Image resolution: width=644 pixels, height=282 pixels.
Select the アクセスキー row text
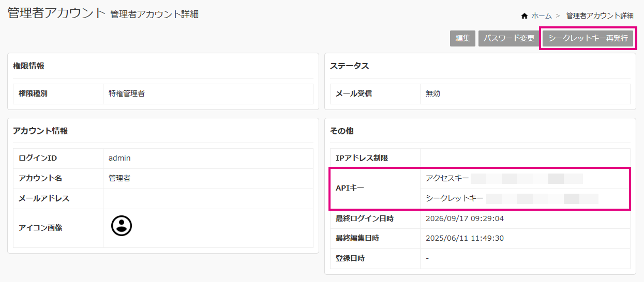click(x=447, y=178)
